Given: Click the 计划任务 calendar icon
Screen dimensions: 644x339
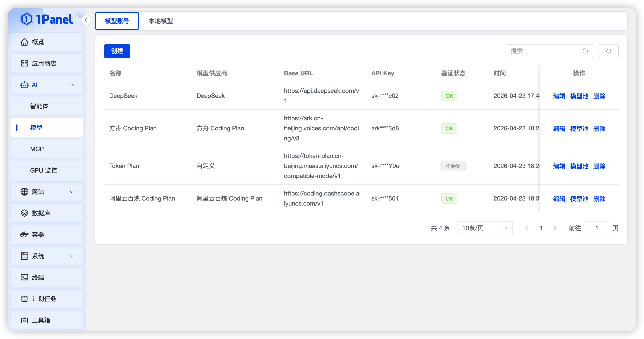Looking at the screenshot, I should [x=24, y=299].
